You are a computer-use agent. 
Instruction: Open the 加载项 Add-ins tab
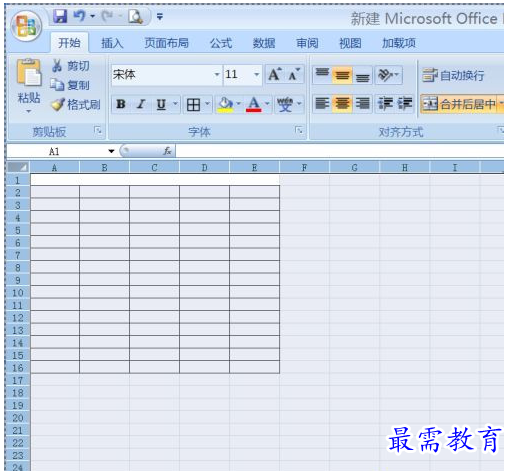tap(399, 43)
